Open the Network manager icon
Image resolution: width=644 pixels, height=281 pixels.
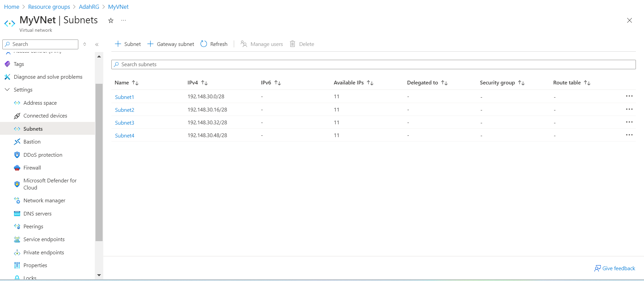point(17,201)
